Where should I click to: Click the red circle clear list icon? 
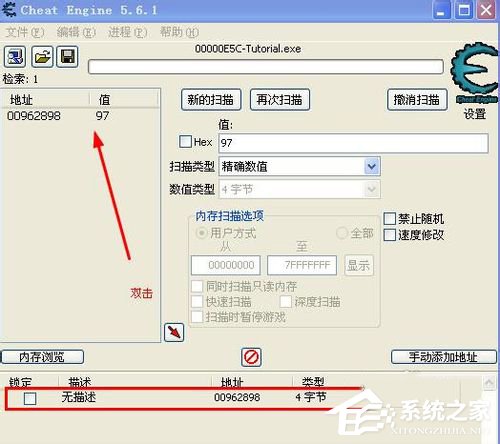pyautogui.click(x=251, y=357)
